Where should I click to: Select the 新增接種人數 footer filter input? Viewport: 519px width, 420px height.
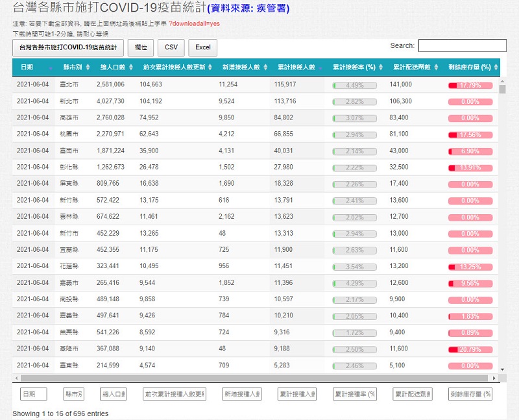coord(241,394)
